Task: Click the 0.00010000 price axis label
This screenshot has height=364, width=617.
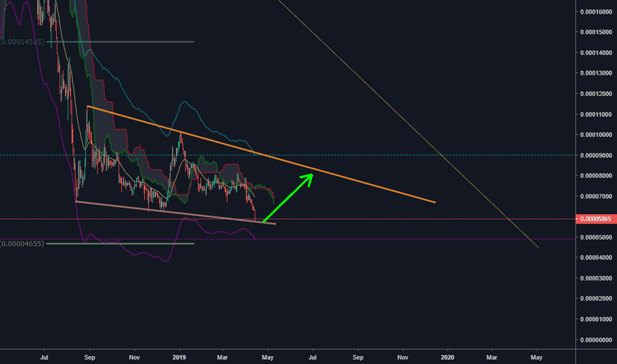Action: 596,134
